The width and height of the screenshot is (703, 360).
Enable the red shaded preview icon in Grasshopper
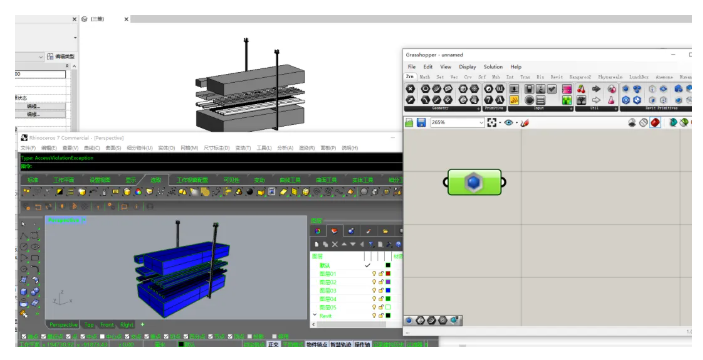point(655,122)
